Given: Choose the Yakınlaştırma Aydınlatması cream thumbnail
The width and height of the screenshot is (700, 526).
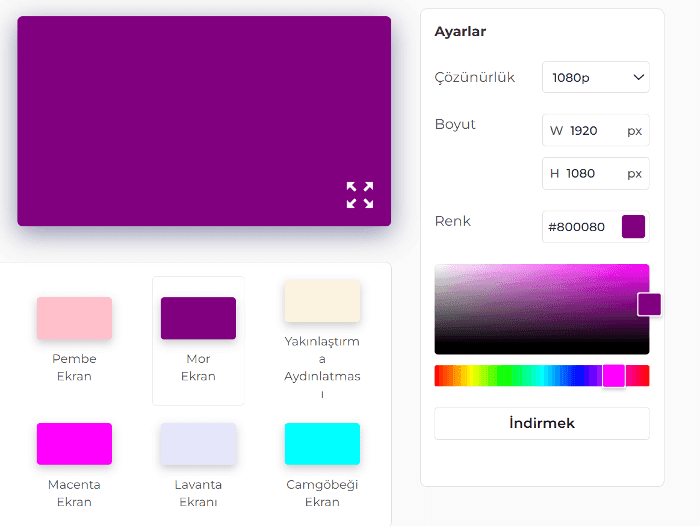Looking at the screenshot, I should tap(322, 301).
